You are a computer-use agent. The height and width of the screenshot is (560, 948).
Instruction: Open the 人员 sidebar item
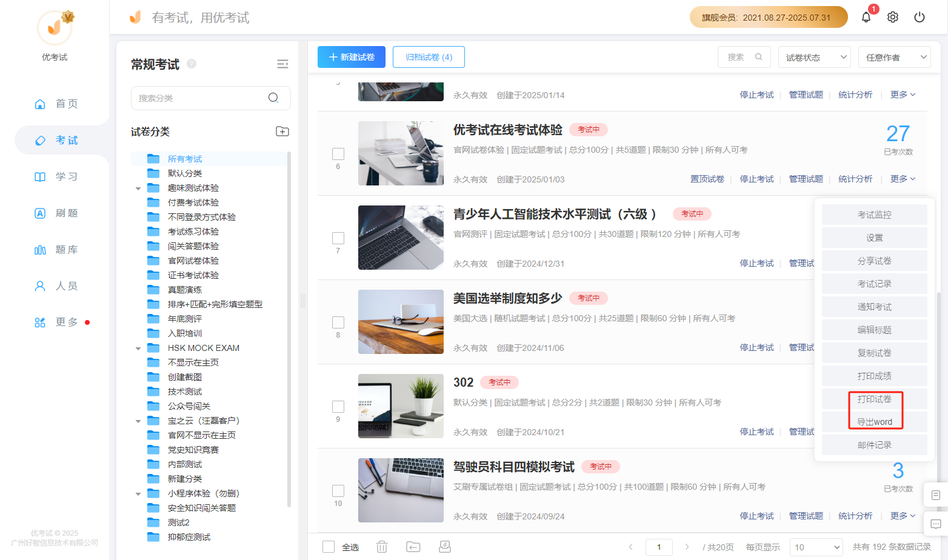[x=56, y=285]
